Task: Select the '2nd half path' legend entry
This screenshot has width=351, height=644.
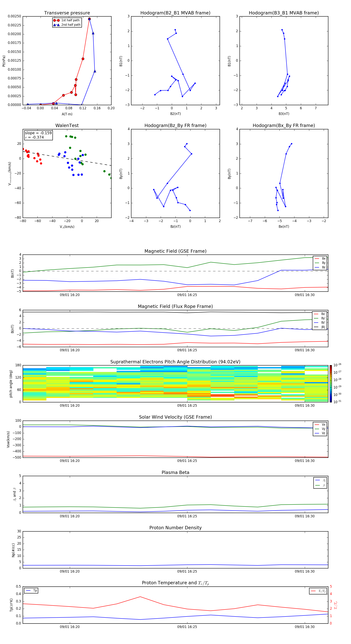Action: (67, 25)
